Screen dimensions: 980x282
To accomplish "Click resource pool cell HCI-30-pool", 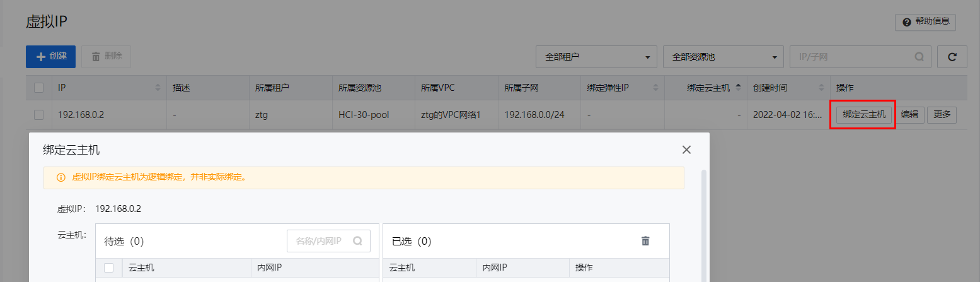I will (x=364, y=115).
